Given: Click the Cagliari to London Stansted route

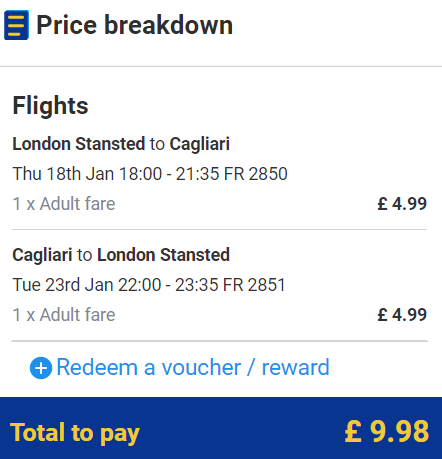Looking at the screenshot, I should coord(121,255).
